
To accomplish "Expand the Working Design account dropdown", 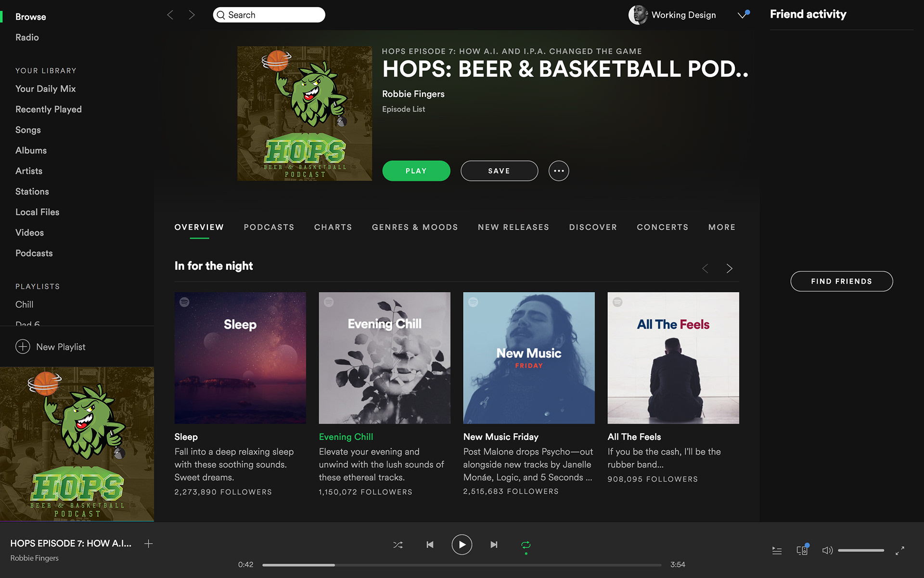I will pos(742,15).
